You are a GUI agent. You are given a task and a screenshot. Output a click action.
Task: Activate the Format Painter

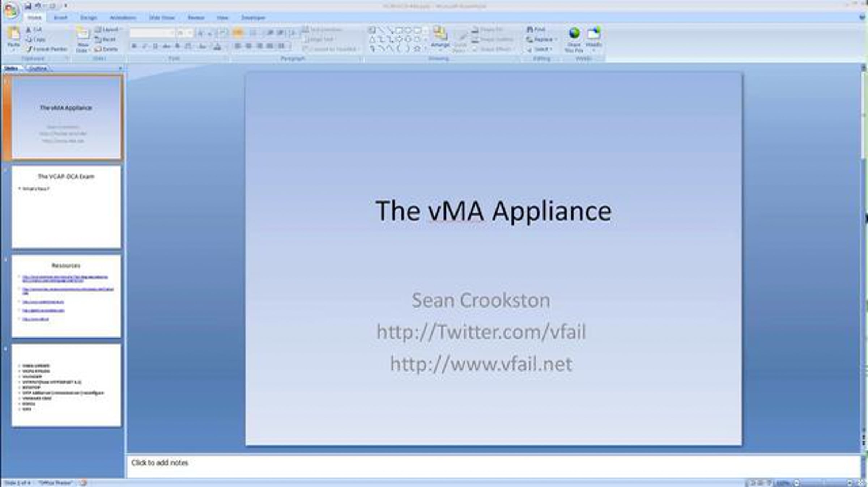pyautogui.click(x=46, y=49)
